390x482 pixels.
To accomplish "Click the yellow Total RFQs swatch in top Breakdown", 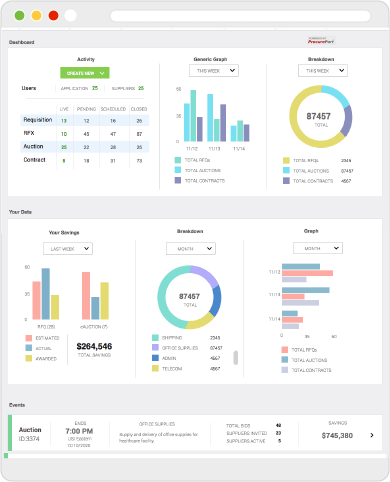I will click(x=286, y=160).
